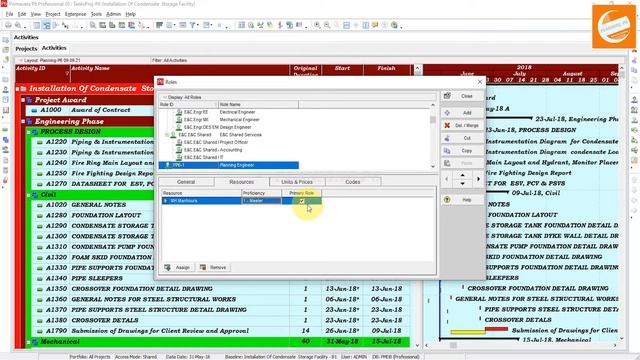Collapse the E&C Shared Services role node

[x=167, y=135]
